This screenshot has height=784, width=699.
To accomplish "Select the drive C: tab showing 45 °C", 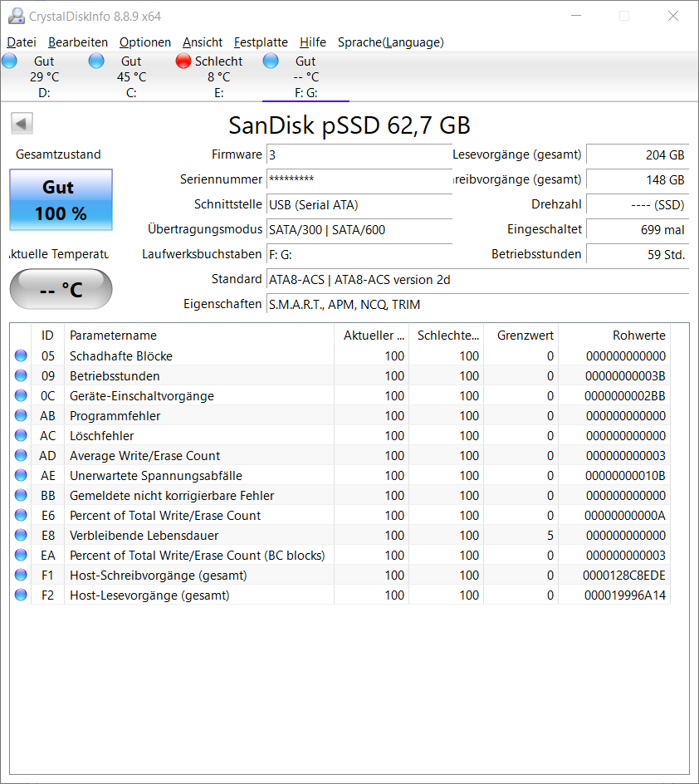I will (131, 76).
